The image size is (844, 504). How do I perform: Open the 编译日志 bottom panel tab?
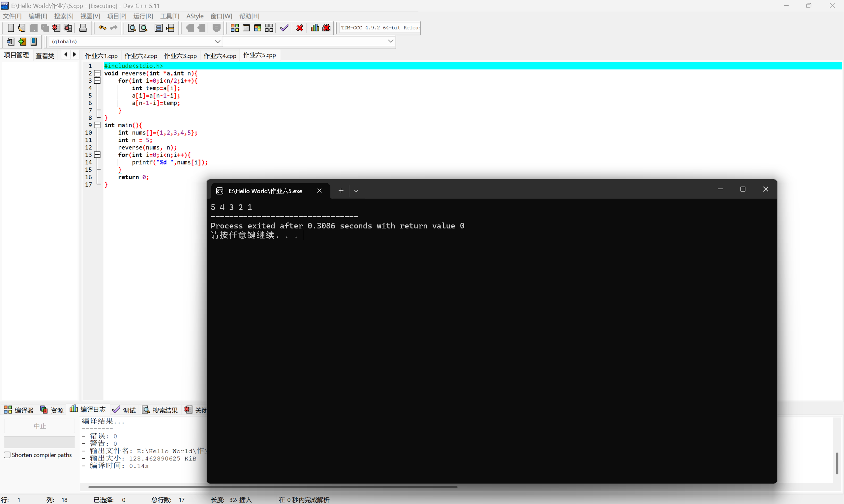(88, 410)
